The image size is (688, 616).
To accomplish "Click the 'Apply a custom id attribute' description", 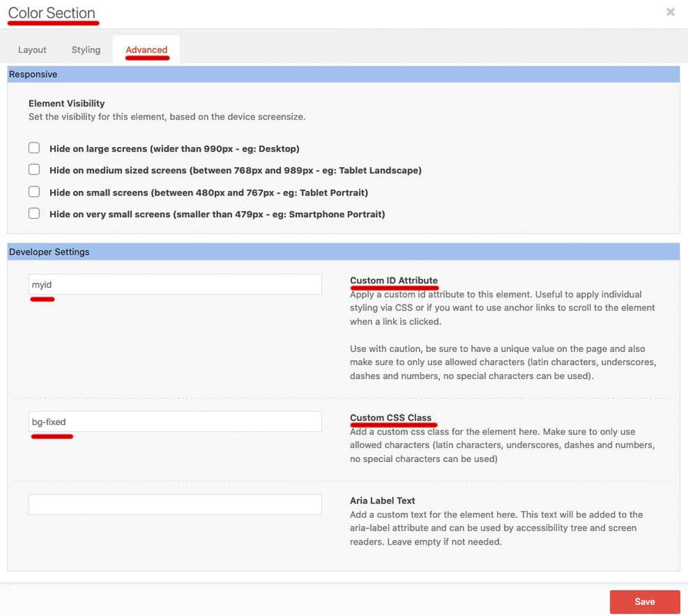I will pyautogui.click(x=502, y=308).
